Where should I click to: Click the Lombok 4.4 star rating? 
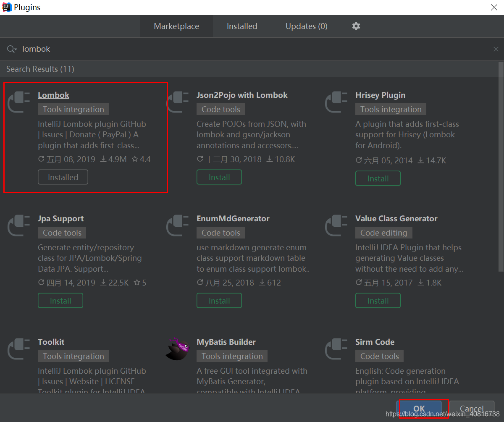(x=141, y=159)
